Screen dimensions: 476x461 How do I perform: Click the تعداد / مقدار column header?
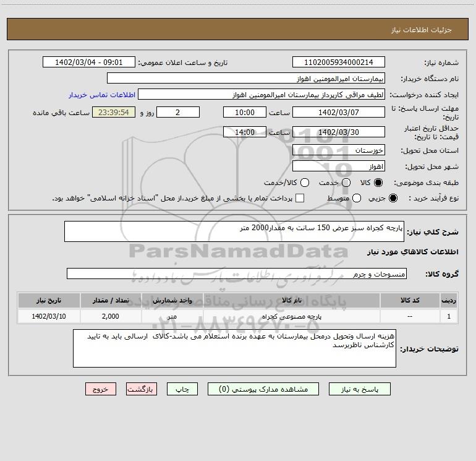[111, 300]
